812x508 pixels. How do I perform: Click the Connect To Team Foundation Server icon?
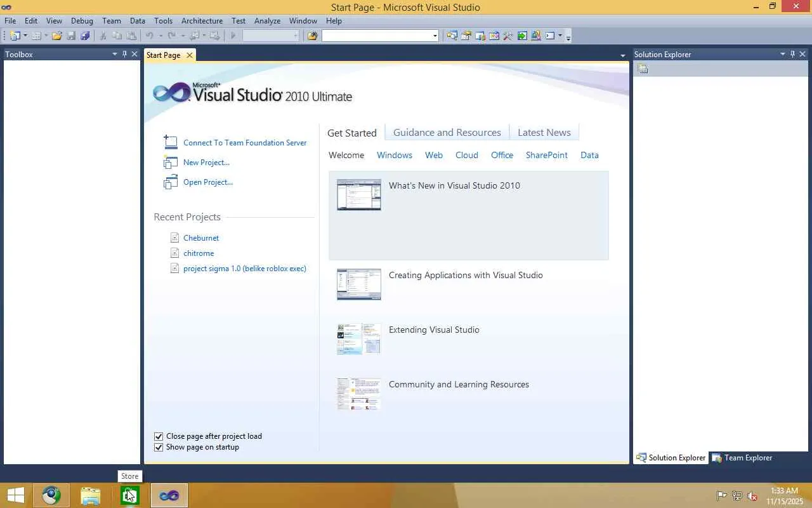point(170,142)
